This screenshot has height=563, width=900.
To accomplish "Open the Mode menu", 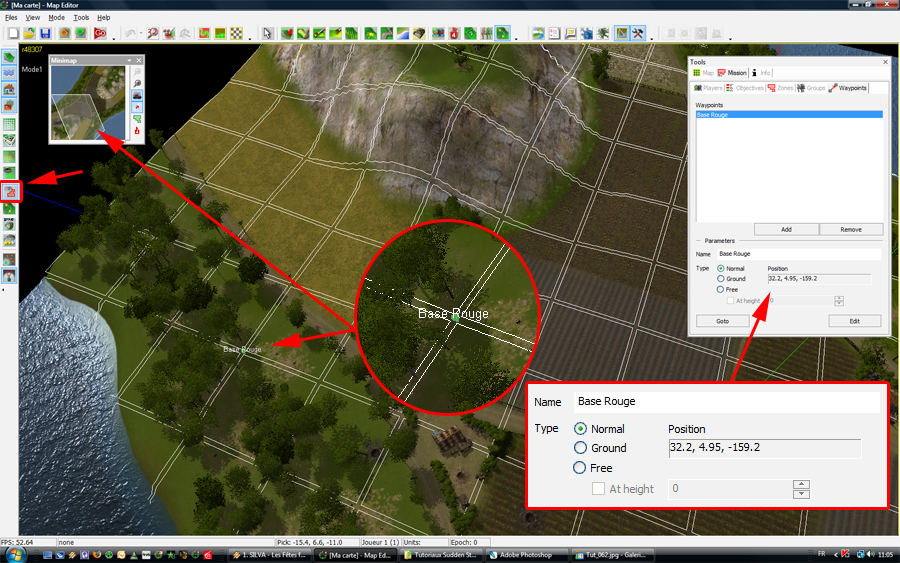I will 56,18.
